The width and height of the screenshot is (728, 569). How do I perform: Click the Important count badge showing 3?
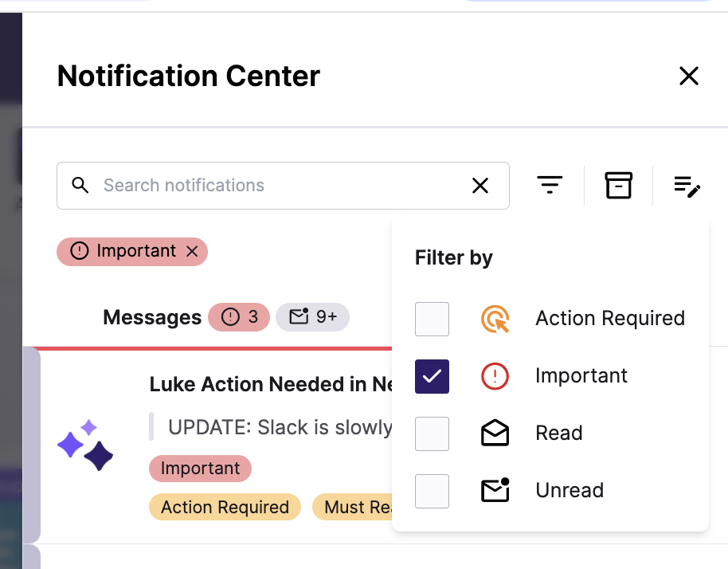[x=239, y=317]
